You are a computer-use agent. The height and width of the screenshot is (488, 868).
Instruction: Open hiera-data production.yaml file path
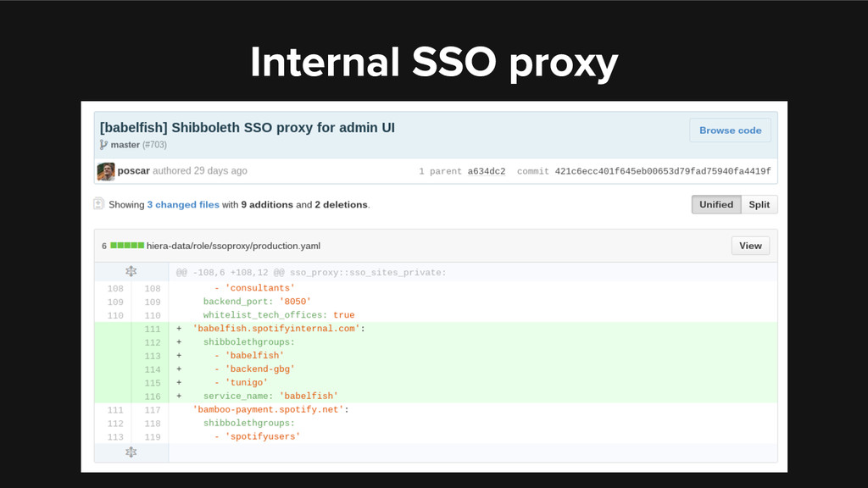click(233, 246)
